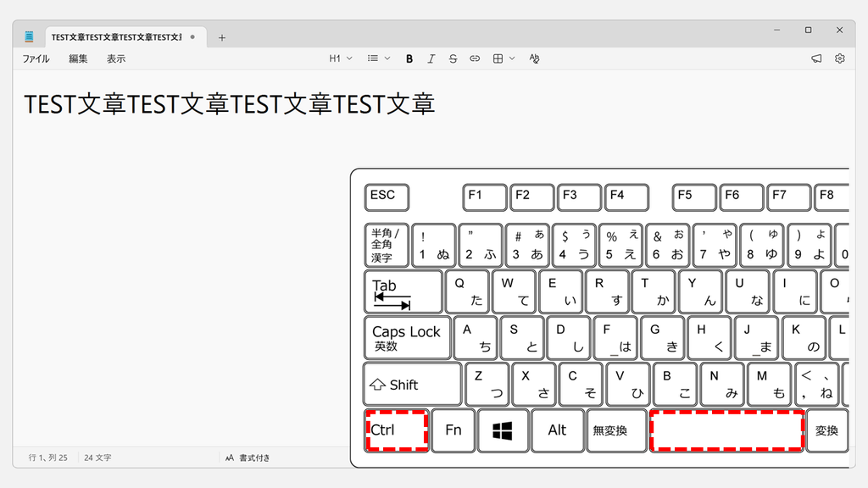Click the heading text TEST文章TEST文章
This screenshot has width=868, height=488.
pos(230,104)
